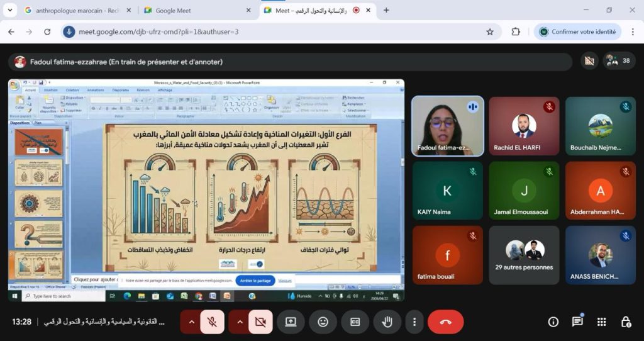
Task: Open emoji reactions panel
Action: (x=323, y=321)
